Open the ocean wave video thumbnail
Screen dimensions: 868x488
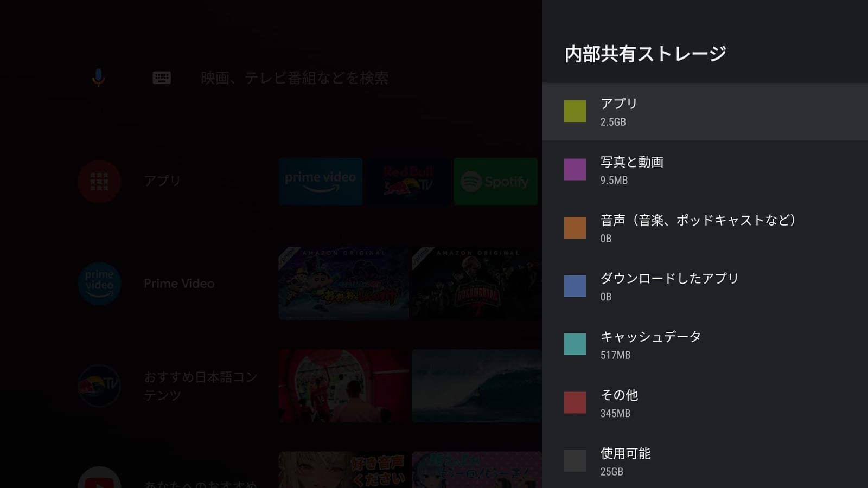tap(477, 386)
